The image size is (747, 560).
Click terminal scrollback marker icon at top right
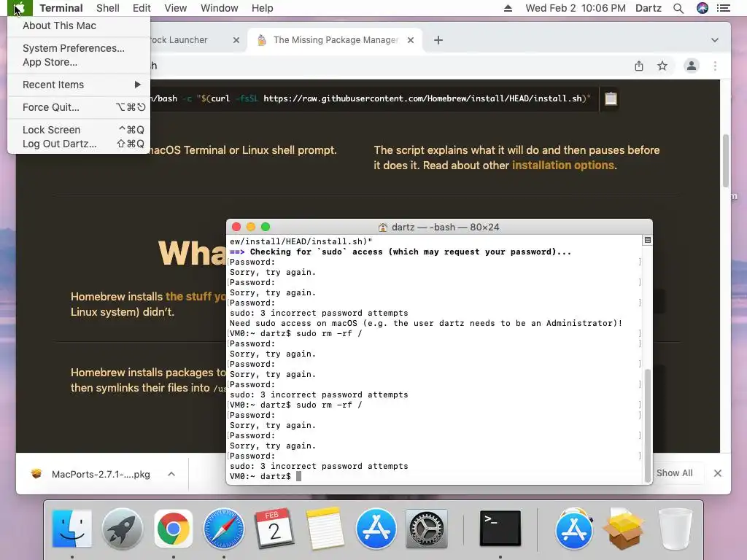(x=648, y=240)
